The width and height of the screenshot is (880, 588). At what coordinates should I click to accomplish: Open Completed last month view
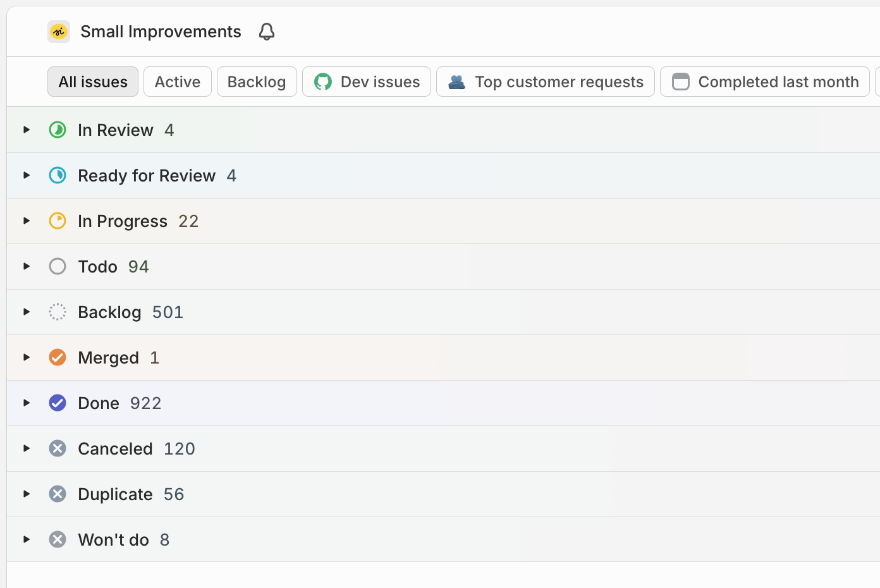[765, 82]
